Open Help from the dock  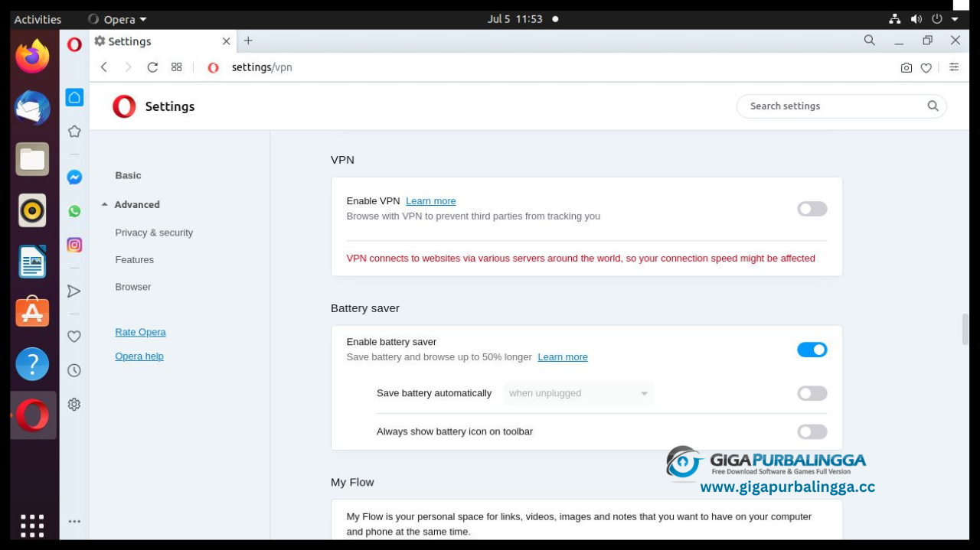[x=32, y=364]
